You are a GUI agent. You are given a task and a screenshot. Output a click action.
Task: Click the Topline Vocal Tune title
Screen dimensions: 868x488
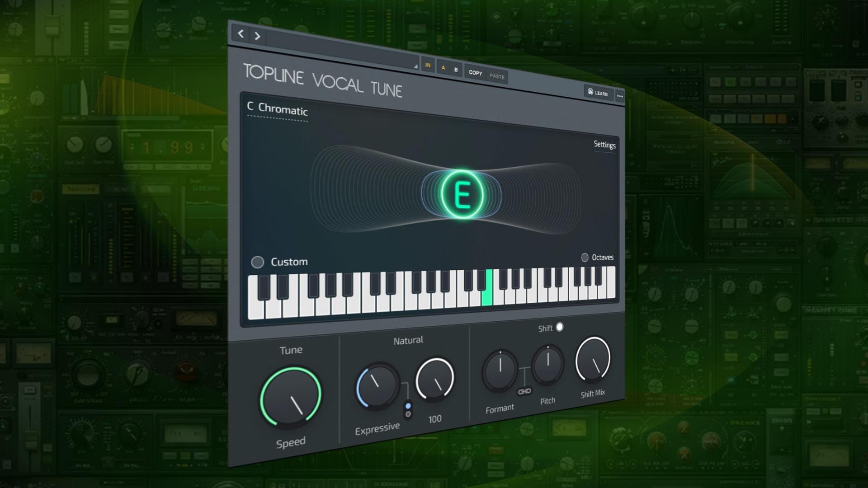[323, 80]
